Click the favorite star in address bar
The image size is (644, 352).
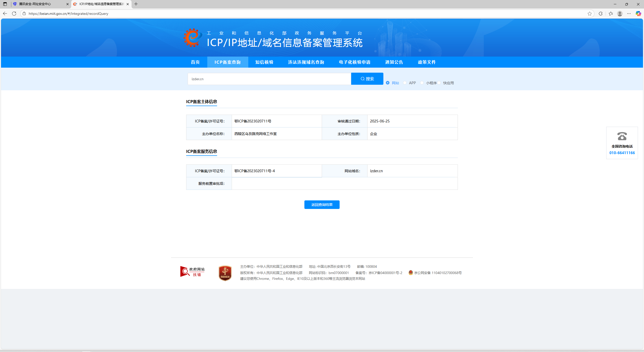click(x=589, y=14)
